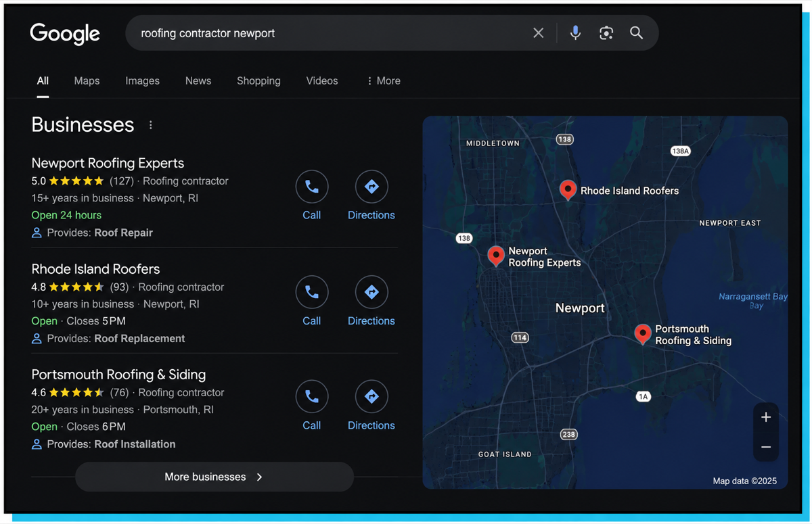Zoom out on the map
Screen dimensions: 812x524
766,447
